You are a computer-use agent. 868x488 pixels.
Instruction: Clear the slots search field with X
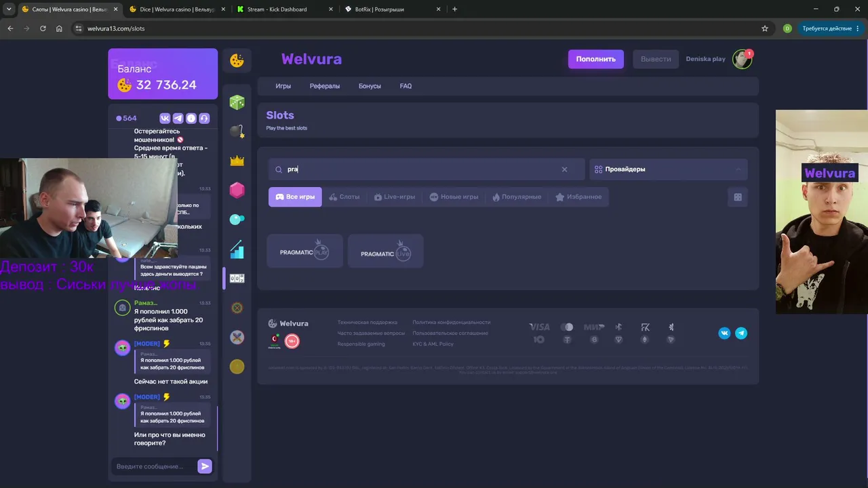tap(564, 169)
